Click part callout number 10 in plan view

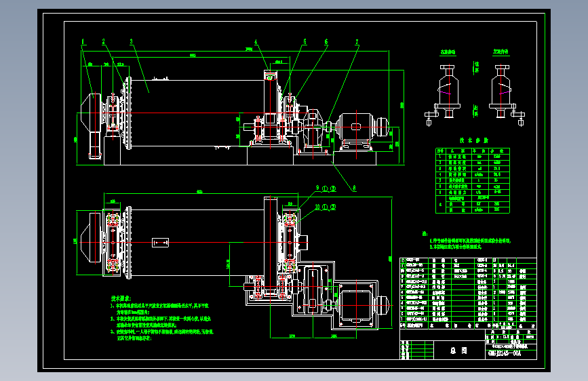[x=317, y=207]
